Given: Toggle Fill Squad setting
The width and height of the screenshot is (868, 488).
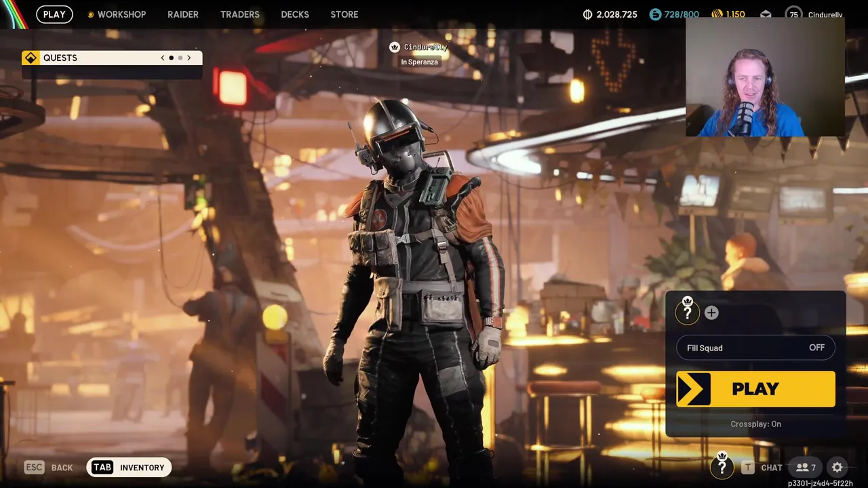Looking at the screenshot, I should (755, 348).
